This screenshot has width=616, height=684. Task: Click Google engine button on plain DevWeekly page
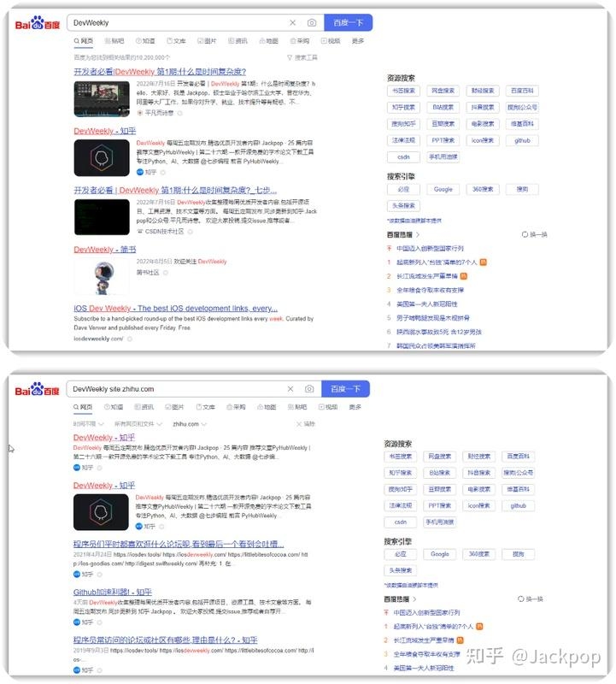click(443, 189)
